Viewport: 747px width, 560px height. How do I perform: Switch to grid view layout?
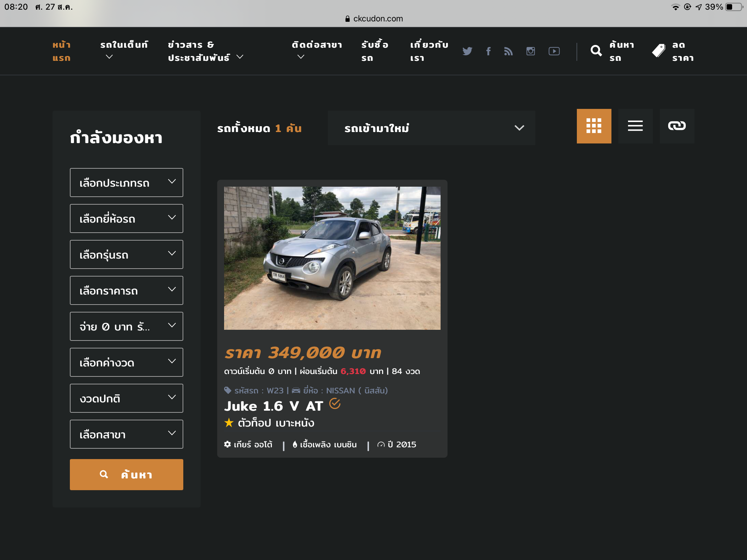(x=594, y=126)
